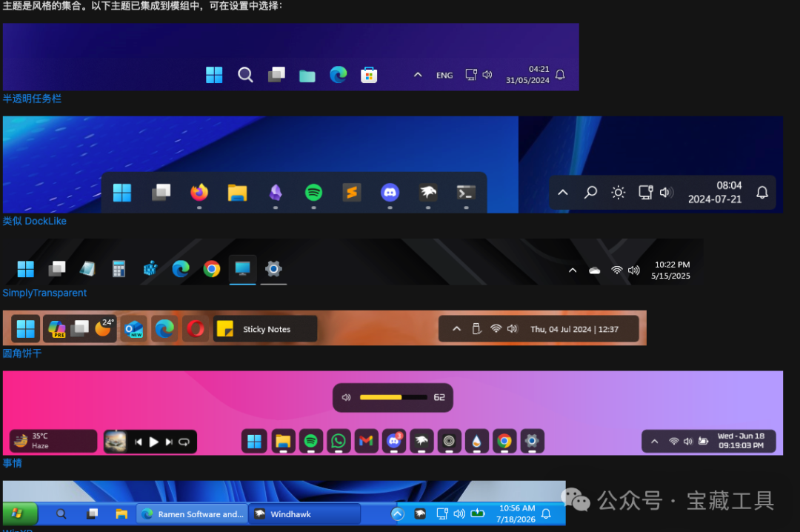Open Obsidian in the DockLike taskbar

276,193
